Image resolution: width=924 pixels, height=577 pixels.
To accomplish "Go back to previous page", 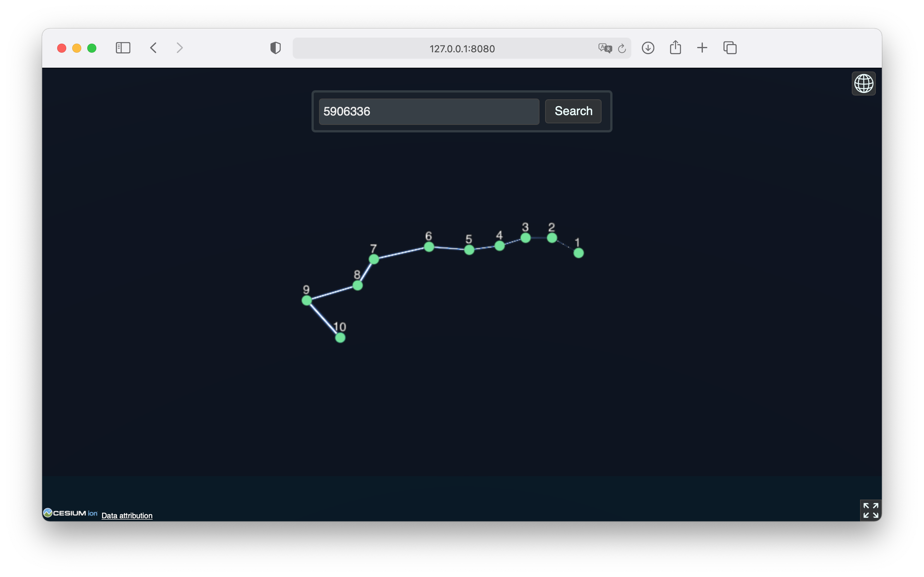I will 153,48.
